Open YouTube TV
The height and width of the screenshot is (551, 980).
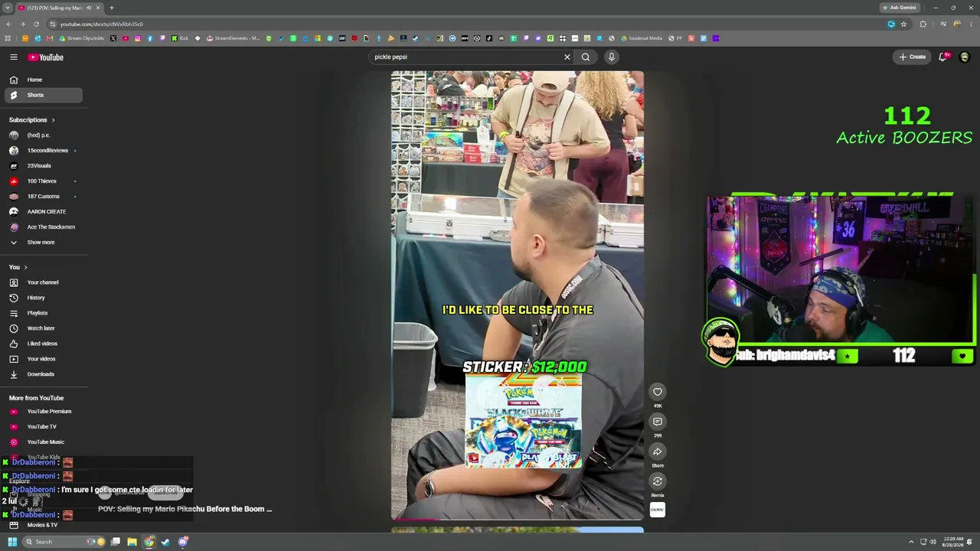(42, 426)
